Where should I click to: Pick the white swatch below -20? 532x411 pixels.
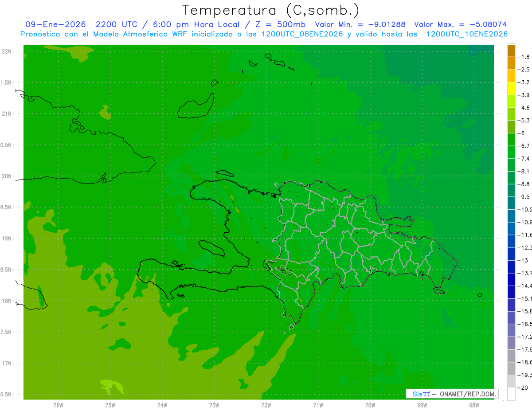(511, 394)
